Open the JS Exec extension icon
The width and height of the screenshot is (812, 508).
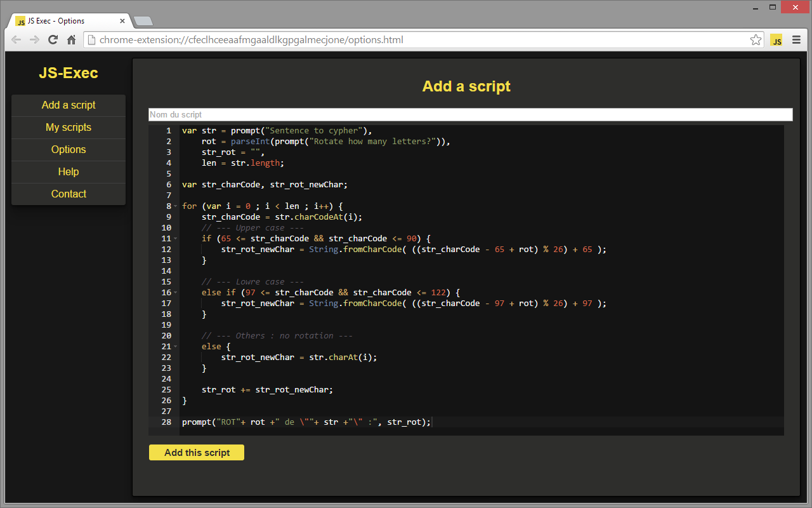[x=776, y=40]
